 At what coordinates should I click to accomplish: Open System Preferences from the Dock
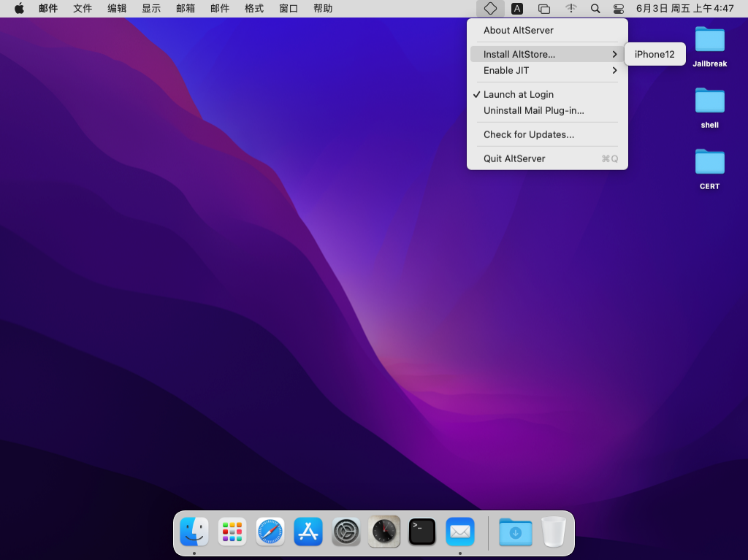pyautogui.click(x=346, y=532)
